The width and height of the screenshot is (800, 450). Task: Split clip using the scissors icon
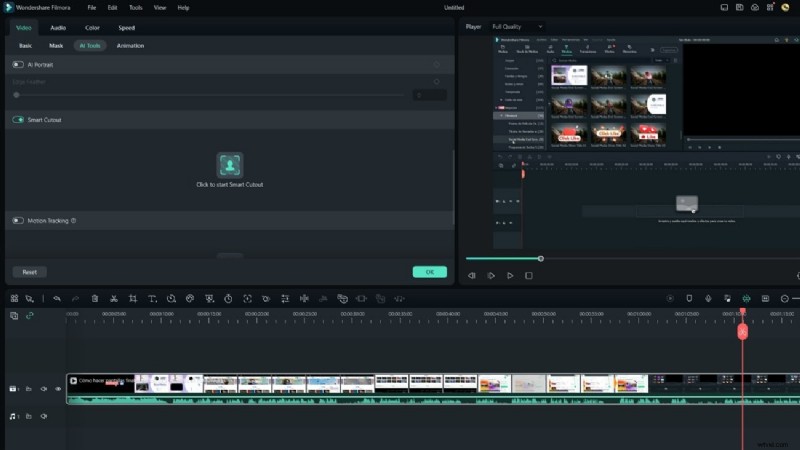114,298
